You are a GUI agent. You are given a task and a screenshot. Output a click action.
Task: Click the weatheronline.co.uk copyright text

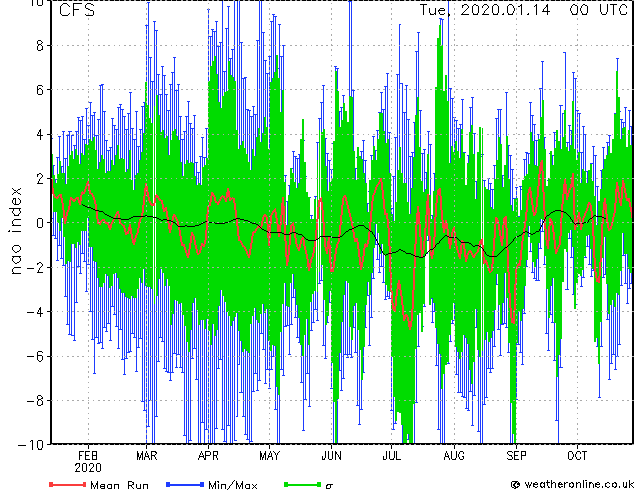click(x=572, y=484)
